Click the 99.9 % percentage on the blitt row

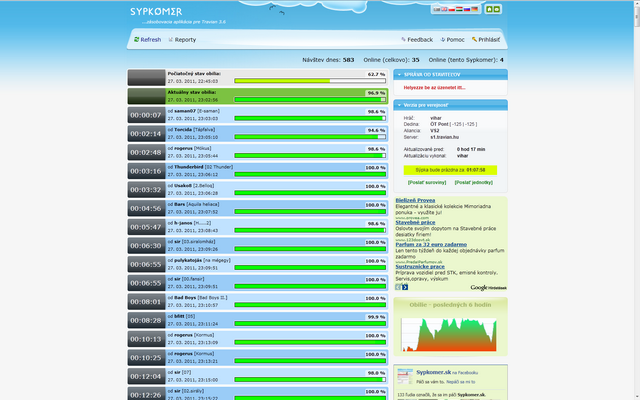pyautogui.click(x=376, y=317)
